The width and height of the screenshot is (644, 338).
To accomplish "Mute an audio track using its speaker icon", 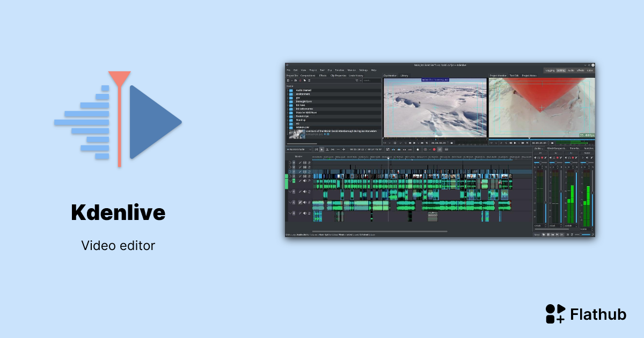I will click(304, 192).
